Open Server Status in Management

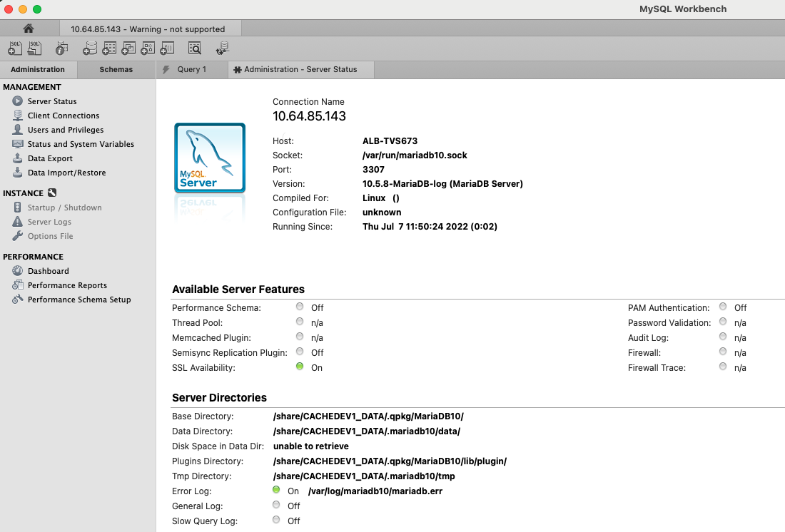tap(52, 101)
